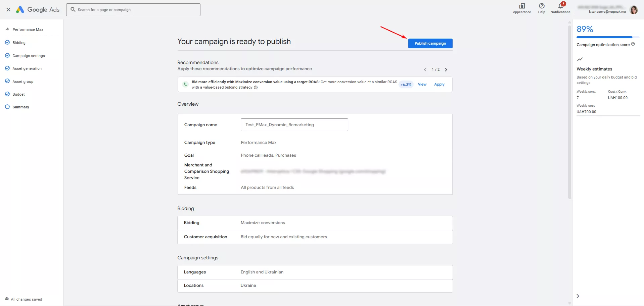Apply the target ROAS recommendation
The height and width of the screenshot is (306, 644).
point(439,84)
